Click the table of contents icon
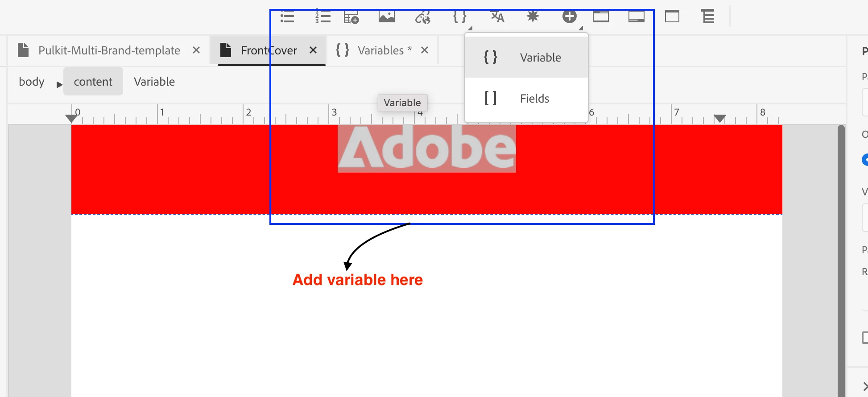Viewport: 868px width, 397px height. pyautogui.click(x=708, y=17)
